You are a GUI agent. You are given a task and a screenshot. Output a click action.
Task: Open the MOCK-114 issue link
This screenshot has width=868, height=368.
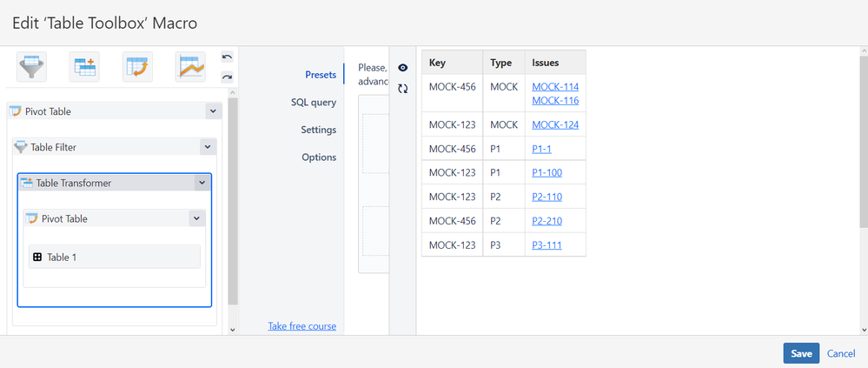555,86
